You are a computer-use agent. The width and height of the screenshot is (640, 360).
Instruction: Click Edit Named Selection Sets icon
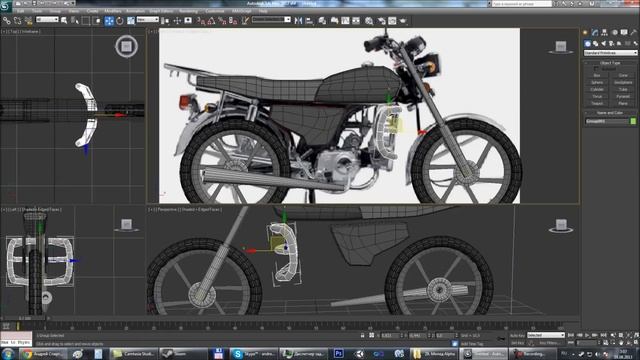[245, 20]
